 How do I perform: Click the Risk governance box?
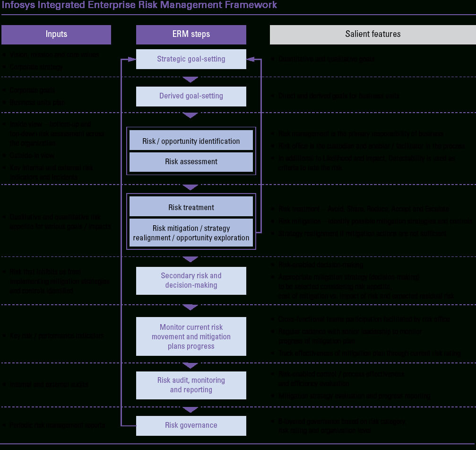tap(191, 426)
